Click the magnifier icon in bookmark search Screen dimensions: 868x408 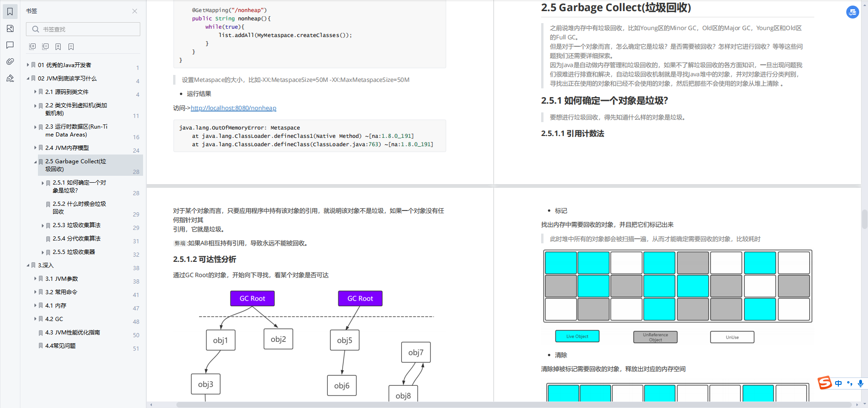36,29
